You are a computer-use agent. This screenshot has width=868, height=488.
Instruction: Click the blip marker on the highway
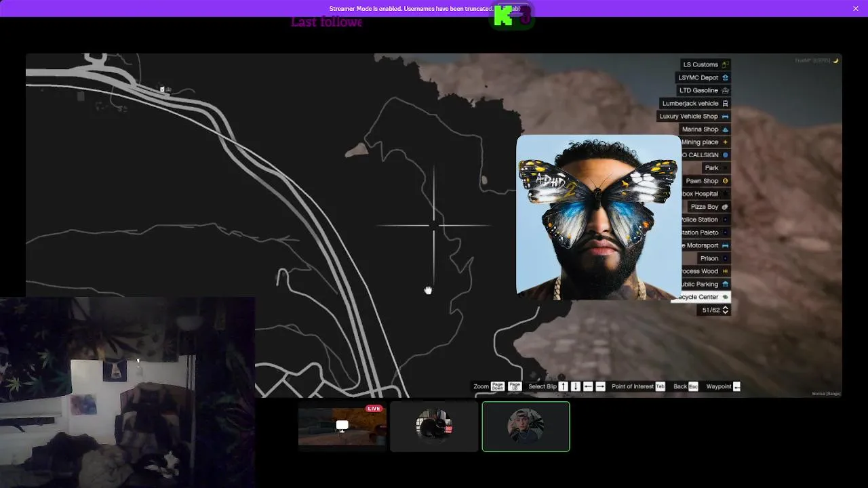click(162, 89)
